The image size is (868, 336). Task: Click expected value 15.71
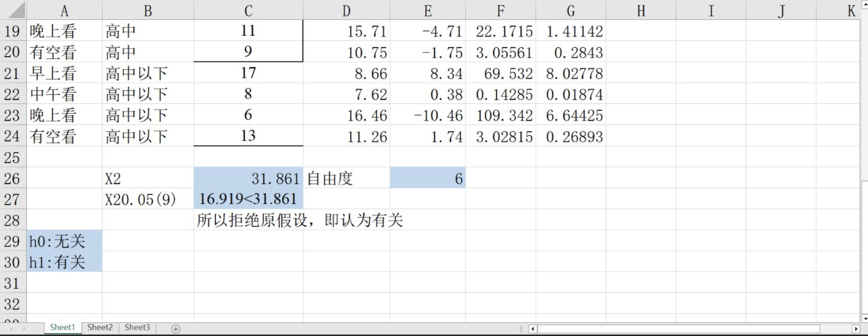point(346,31)
